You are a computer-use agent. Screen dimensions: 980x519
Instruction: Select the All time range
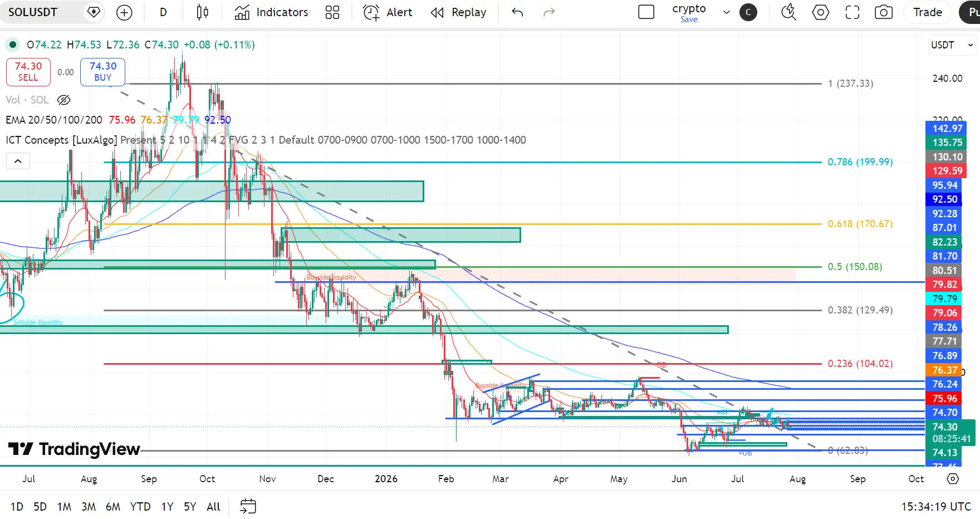[x=213, y=507]
